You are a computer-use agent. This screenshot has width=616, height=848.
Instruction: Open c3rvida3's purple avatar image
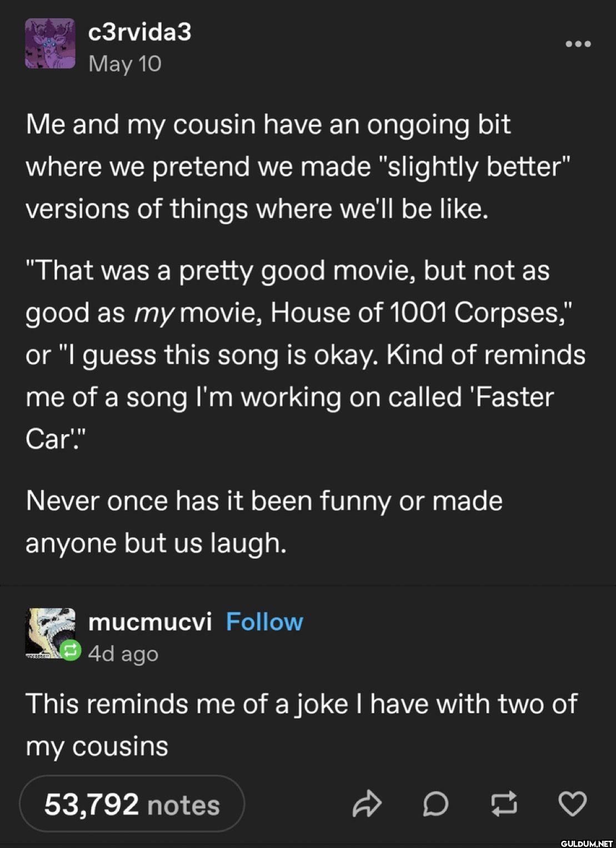(x=50, y=44)
